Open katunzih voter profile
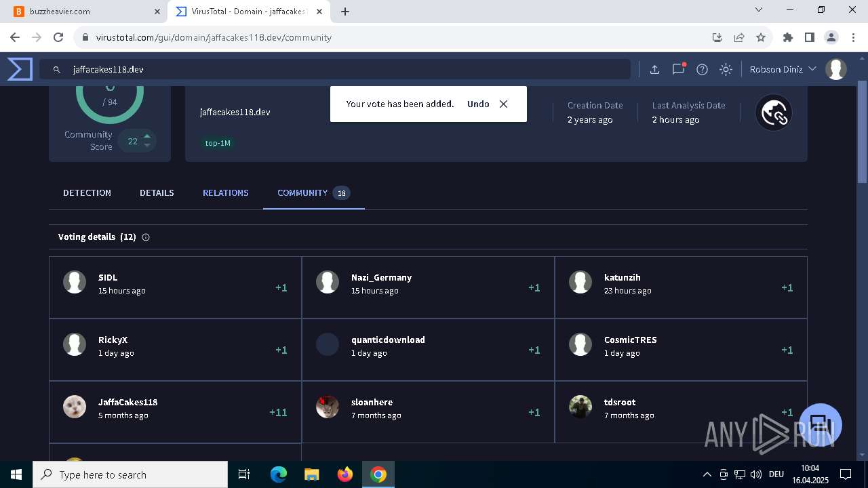 point(622,277)
